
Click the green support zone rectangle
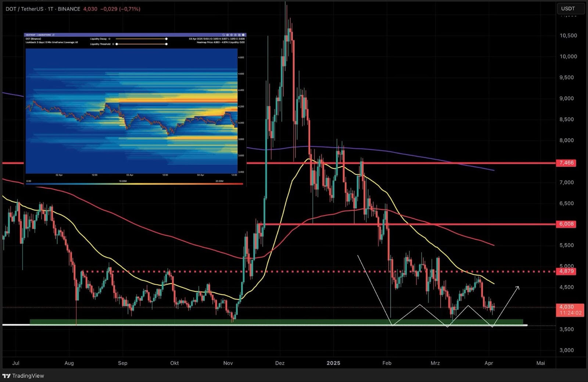click(276, 322)
